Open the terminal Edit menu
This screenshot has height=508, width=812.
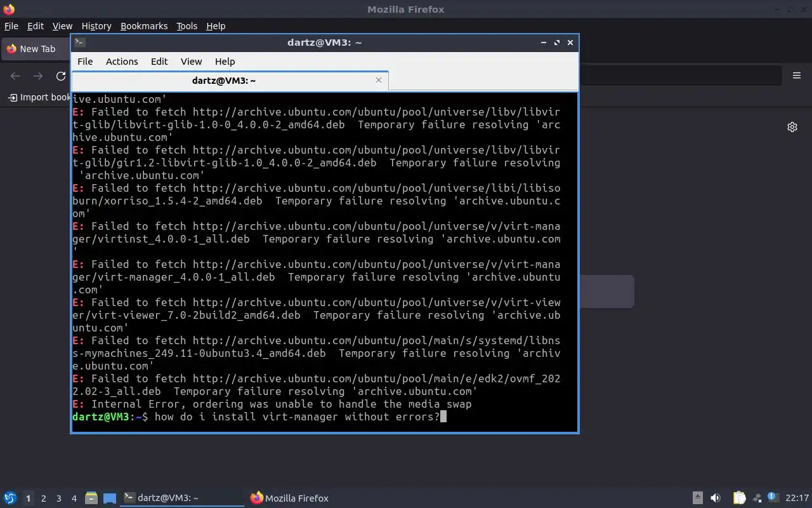pos(159,62)
